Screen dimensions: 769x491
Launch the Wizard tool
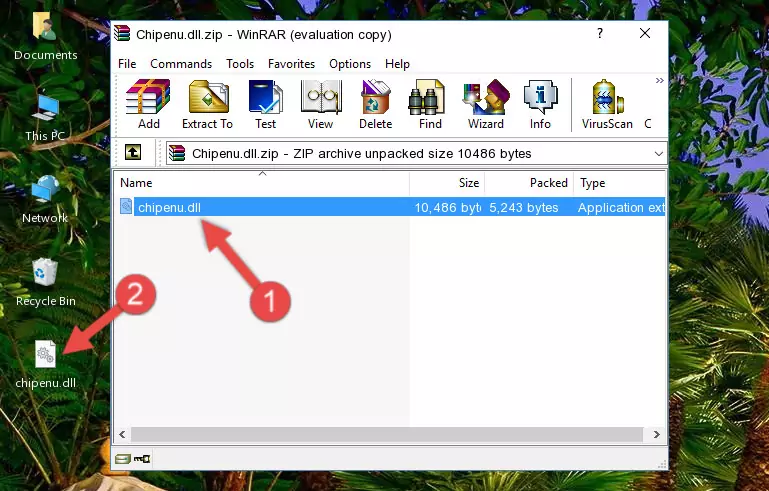[486, 104]
